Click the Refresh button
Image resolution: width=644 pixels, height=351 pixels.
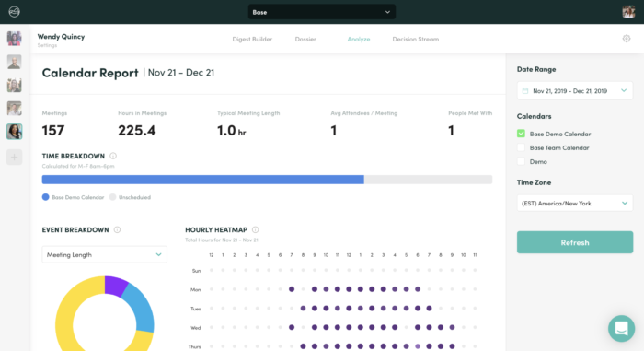tap(575, 242)
